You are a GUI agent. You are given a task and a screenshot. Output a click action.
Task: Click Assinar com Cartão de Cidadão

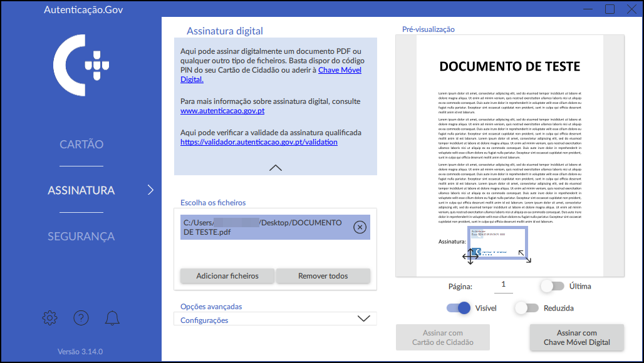tap(443, 337)
